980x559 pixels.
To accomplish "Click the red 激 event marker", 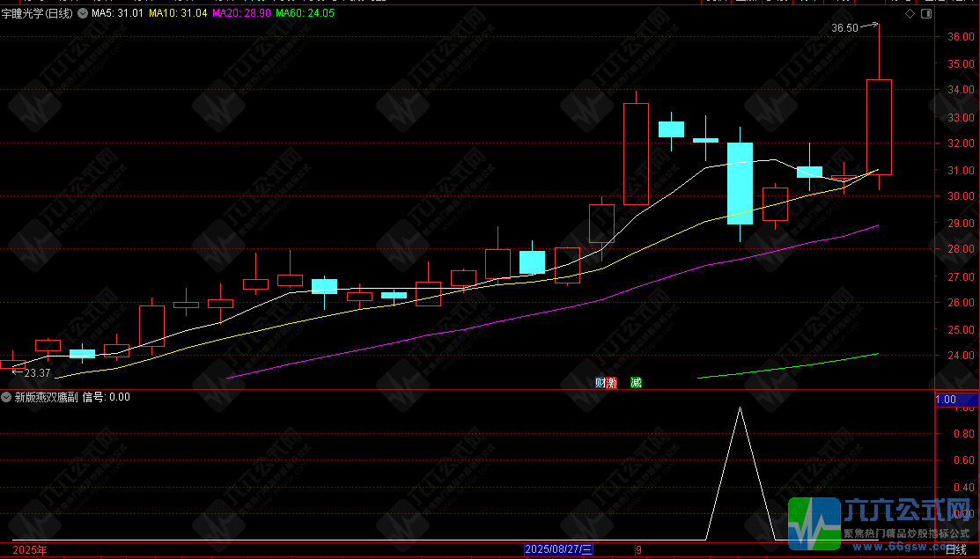I will pos(612,383).
